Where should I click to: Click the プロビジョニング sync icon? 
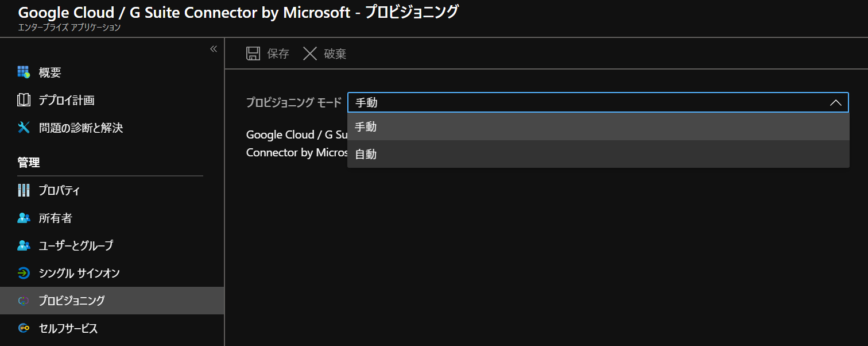pyautogui.click(x=24, y=301)
